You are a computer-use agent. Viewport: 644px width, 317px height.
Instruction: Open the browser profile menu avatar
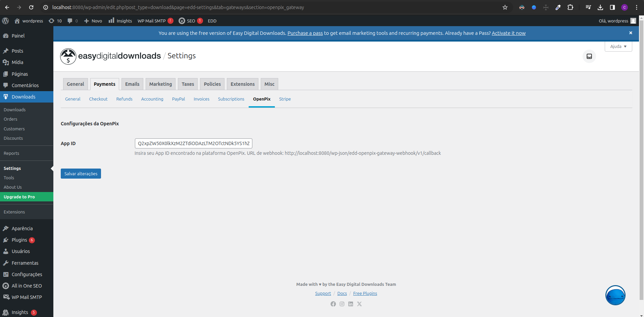[624, 7]
